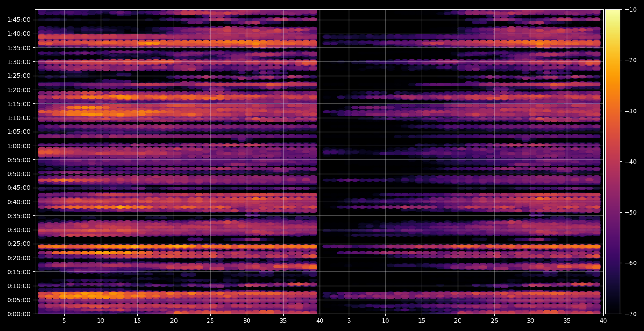This screenshot has height=331, width=644.
Task: Click the 0:45:00 time axis label
Action: 19,188
